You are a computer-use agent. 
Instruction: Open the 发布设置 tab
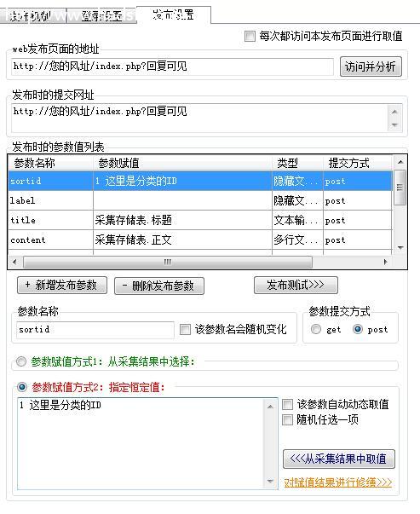point(173,14)
